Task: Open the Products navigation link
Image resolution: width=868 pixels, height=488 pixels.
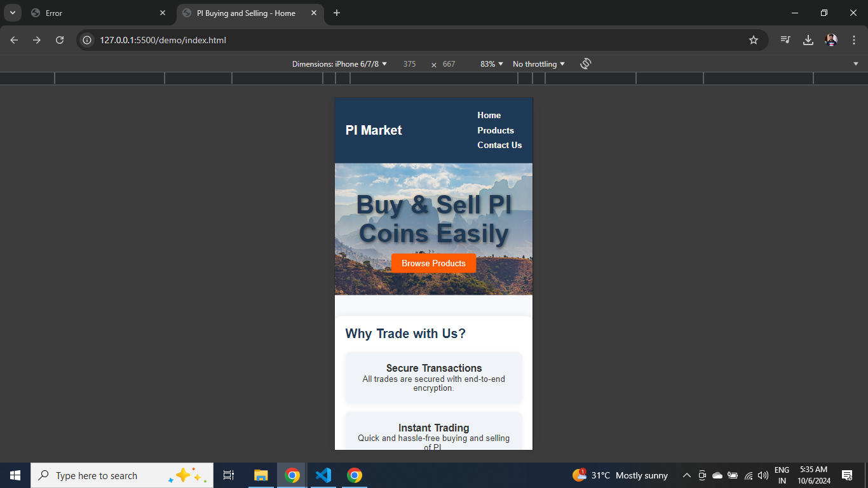Action: (x=496, y=130)
